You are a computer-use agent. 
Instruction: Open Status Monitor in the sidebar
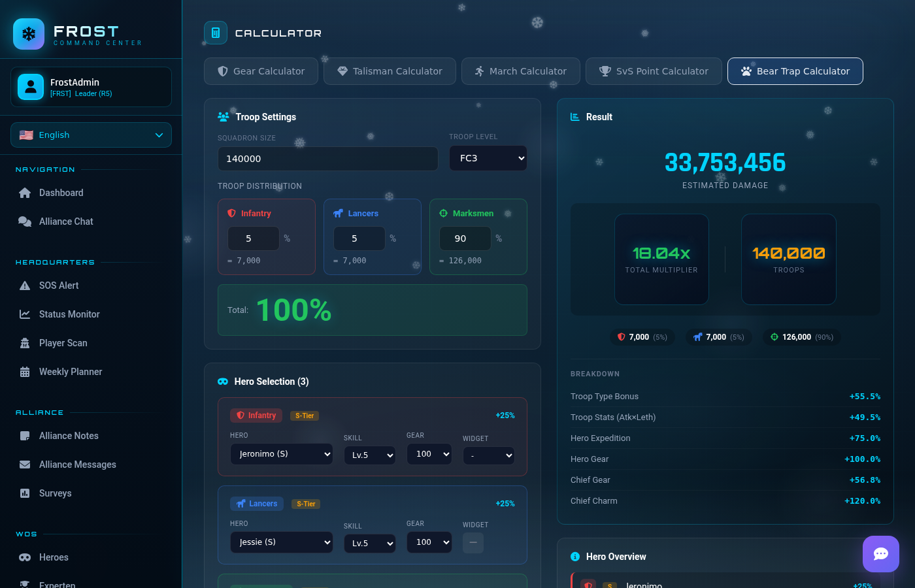69,314
